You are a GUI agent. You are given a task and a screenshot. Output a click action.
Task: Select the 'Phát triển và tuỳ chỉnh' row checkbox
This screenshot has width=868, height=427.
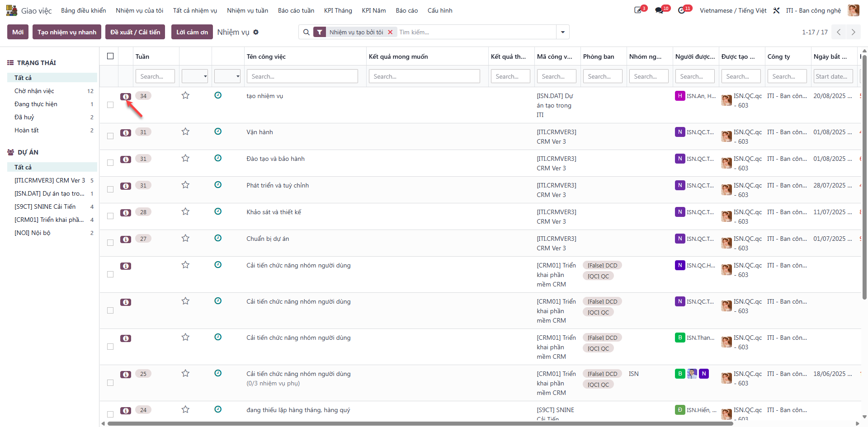[110, 189]
